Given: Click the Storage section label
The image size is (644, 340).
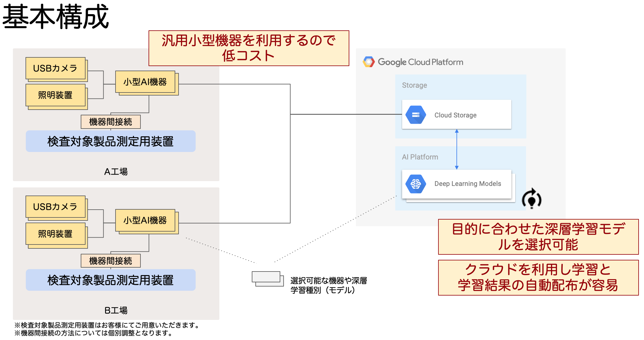Looking at the screenshot, I should pos(414,85).
